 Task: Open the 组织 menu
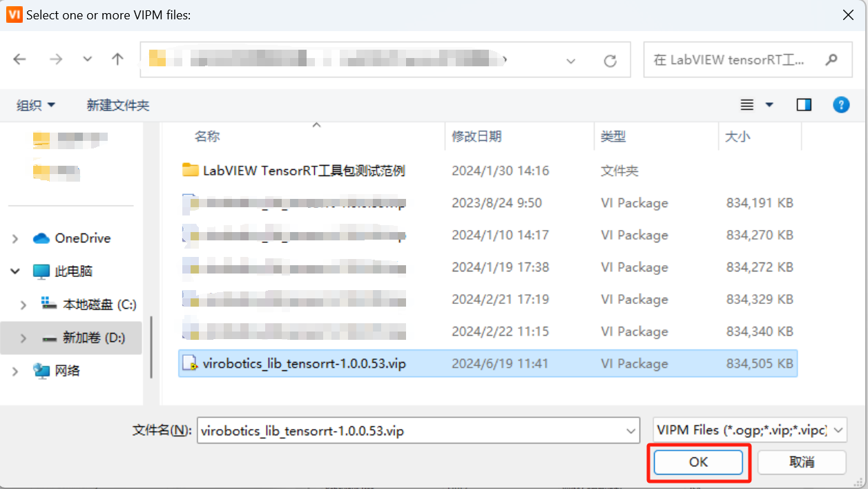[x=36, y=106]
